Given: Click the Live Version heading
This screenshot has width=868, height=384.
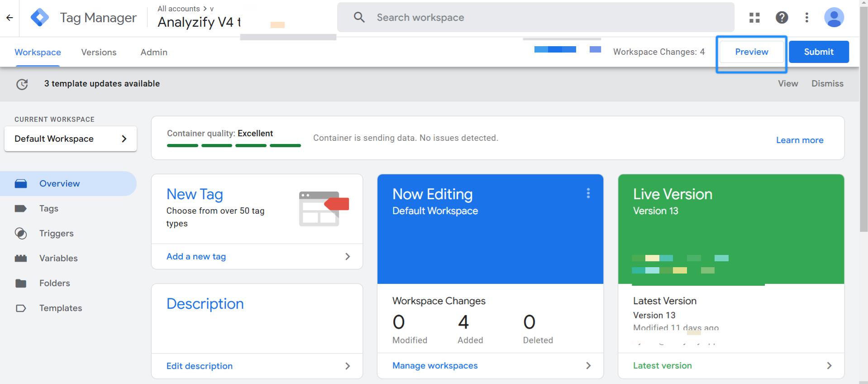Looking at the screenshot, I should coord(672,194).
